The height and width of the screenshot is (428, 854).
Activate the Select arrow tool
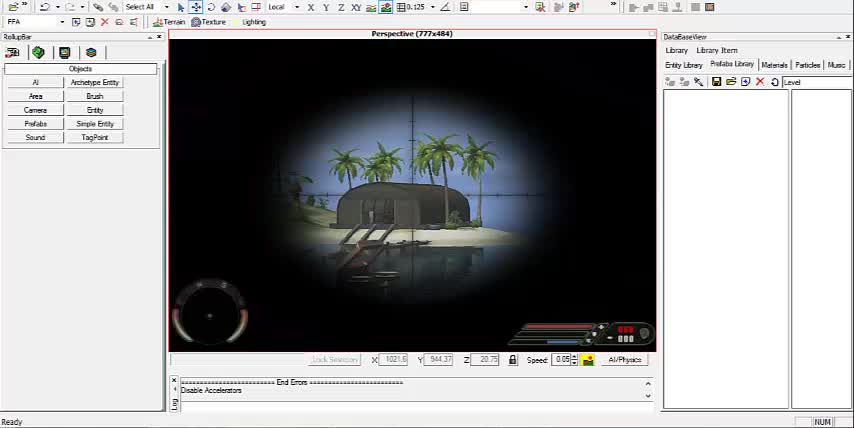point(181,7)
